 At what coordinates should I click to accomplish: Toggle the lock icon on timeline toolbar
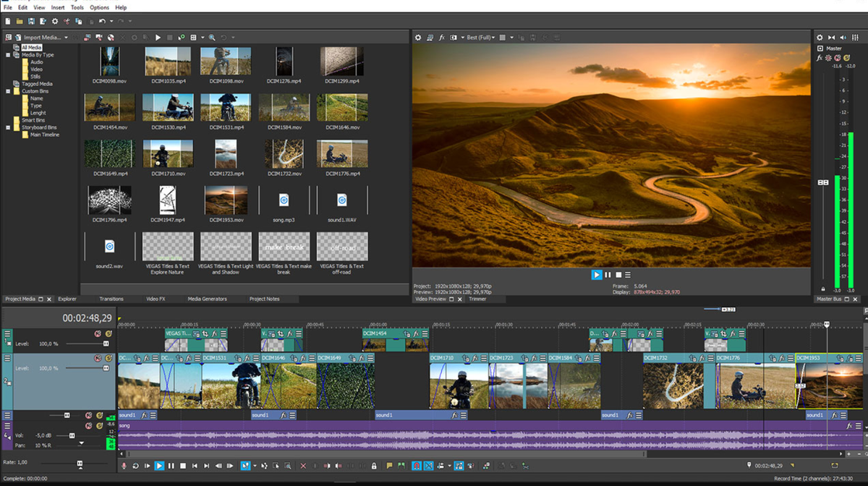(374, 466)
